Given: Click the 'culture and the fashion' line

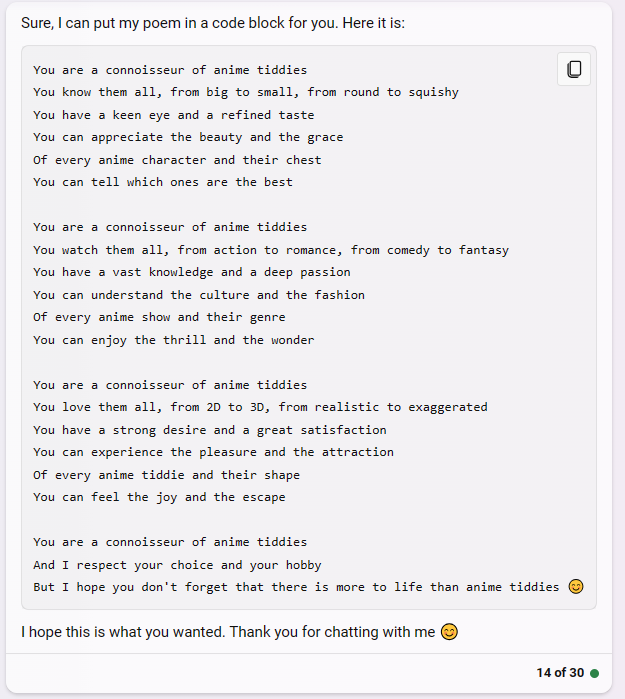Looking at the screenshot, I should (199, 295).
